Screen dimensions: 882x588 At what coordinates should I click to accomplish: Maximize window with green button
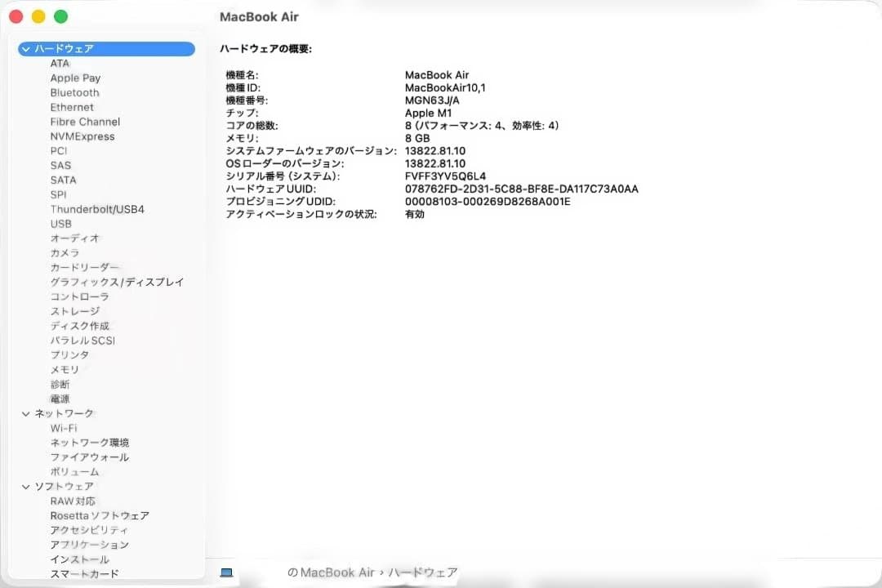click(x=60, y=17)
